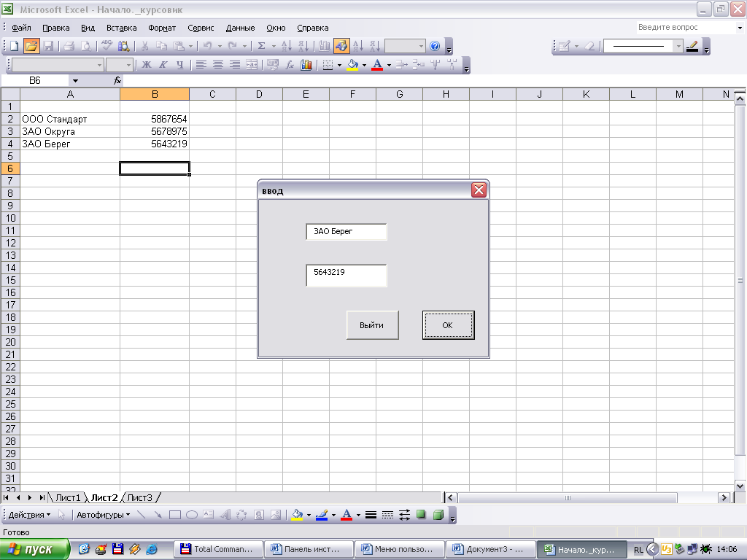Click the Insert Function fx icon in formula bar

[117, 80]
